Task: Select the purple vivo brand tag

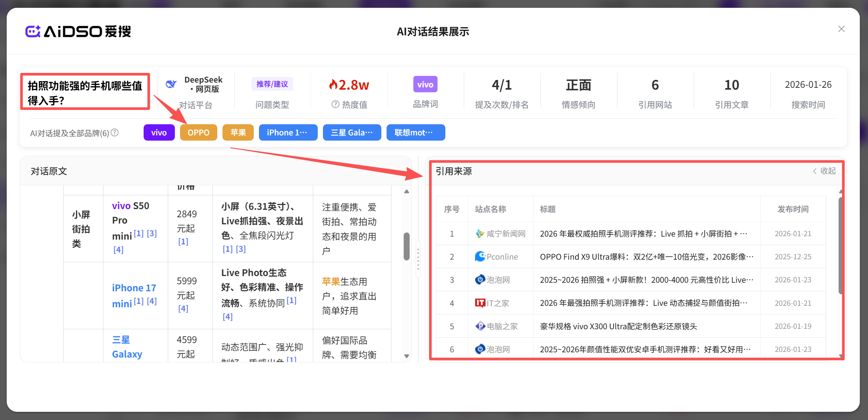Action: 159,132
